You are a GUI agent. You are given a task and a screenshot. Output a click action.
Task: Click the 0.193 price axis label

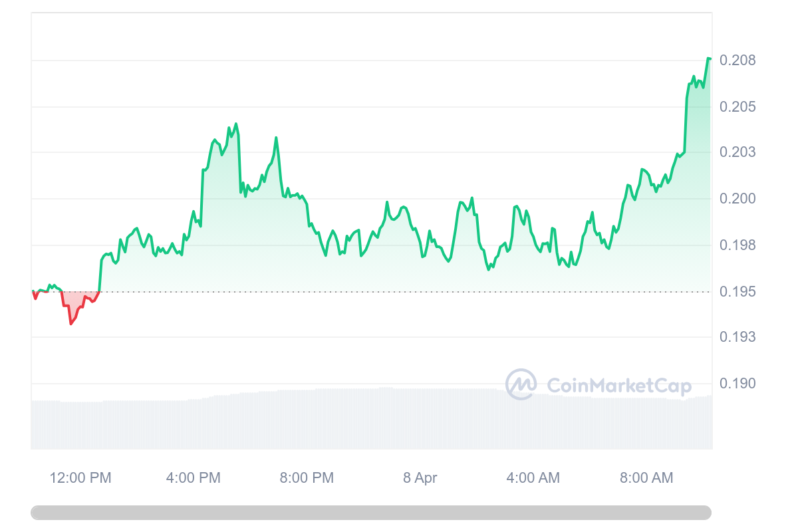(x=739, y=337)
